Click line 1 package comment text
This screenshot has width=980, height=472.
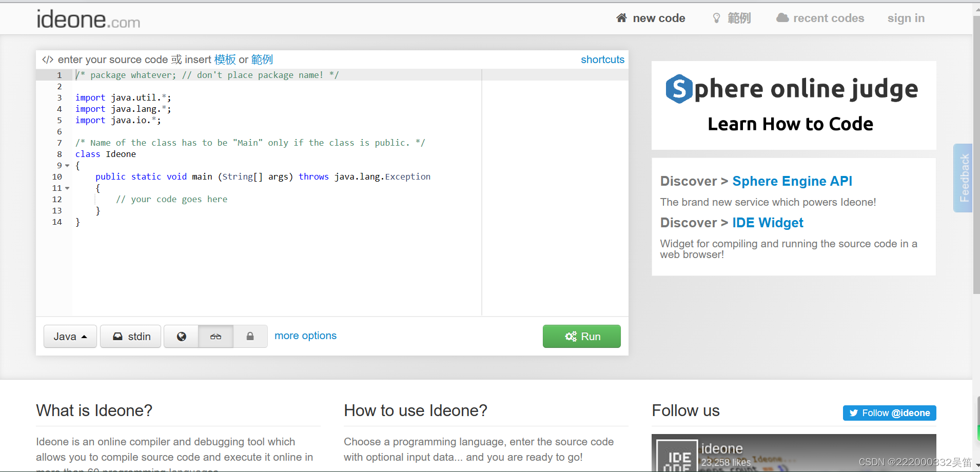click(x=207, y=75)
